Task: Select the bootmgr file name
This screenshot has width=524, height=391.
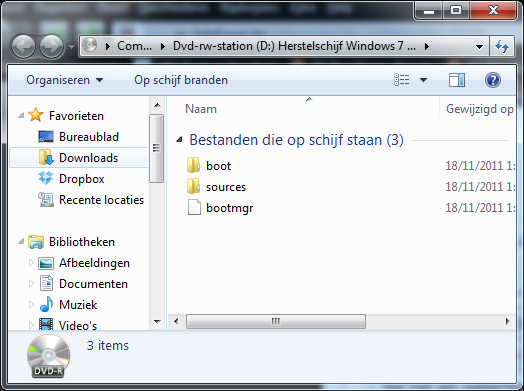Action: pos(230,208)
